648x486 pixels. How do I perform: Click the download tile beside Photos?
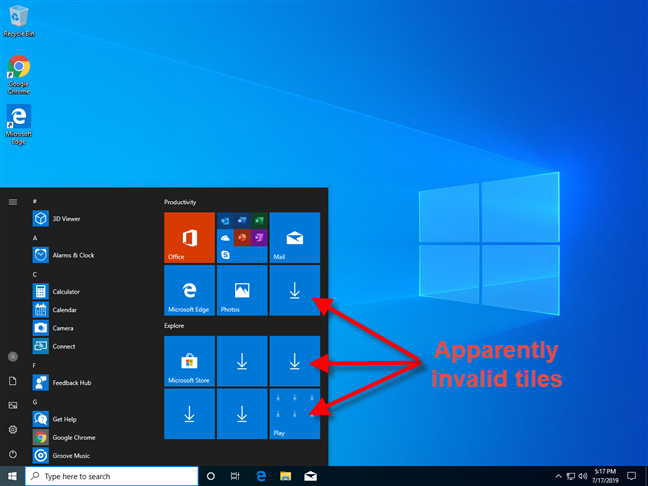[x=295, y=290]
